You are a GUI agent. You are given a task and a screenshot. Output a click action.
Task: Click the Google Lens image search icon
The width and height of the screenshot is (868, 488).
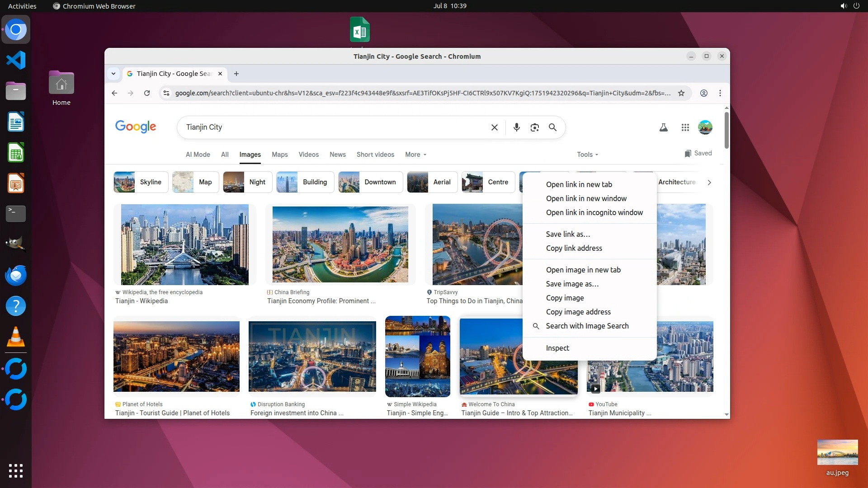pyautogui.click(x=534, y=127)
